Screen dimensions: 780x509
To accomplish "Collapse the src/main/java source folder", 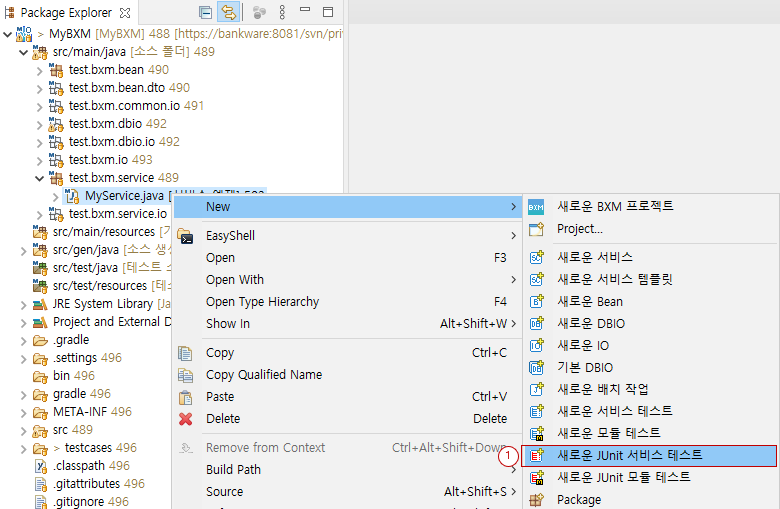I will tap(23, 52).
